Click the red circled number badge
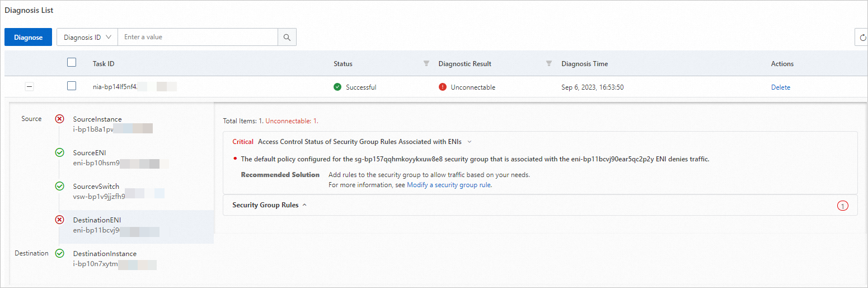Viewport: 868px width, 288px height. click(842, 206)
